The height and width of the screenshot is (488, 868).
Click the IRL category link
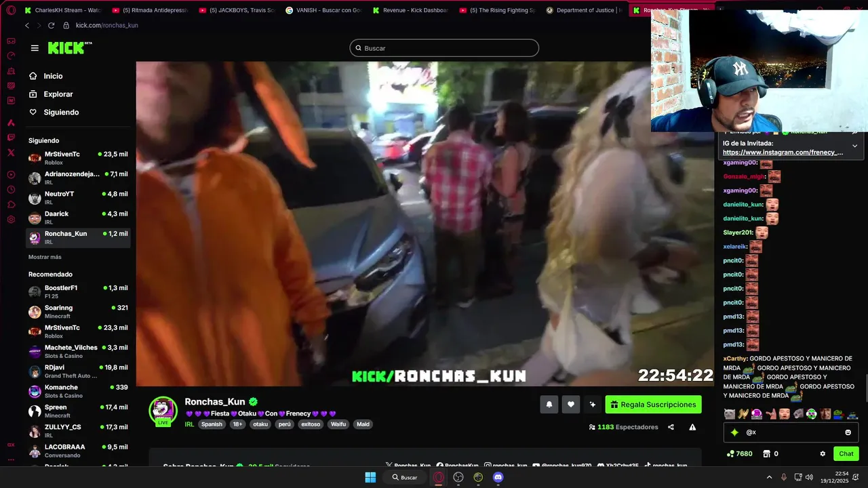pyautogui.click(x=189, y=424)
